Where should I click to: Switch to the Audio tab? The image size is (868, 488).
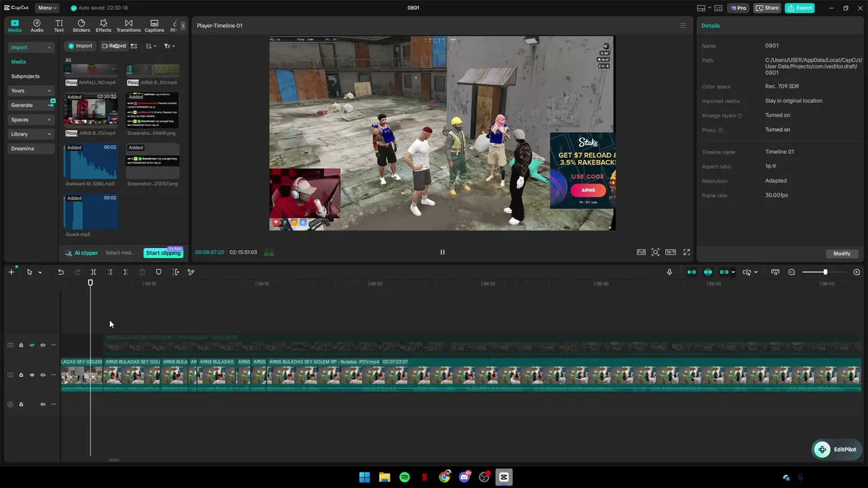pyautogui.click(x=37, y=26)
